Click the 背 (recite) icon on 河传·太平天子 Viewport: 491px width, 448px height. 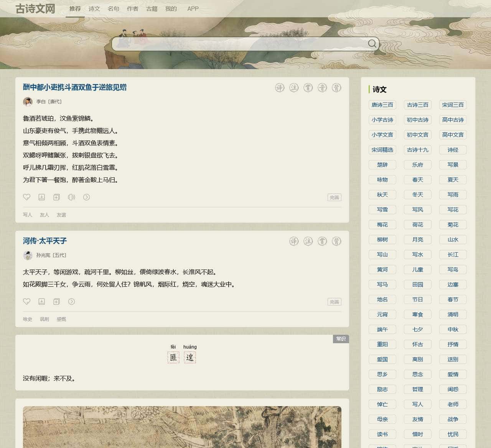coord(337,241)
